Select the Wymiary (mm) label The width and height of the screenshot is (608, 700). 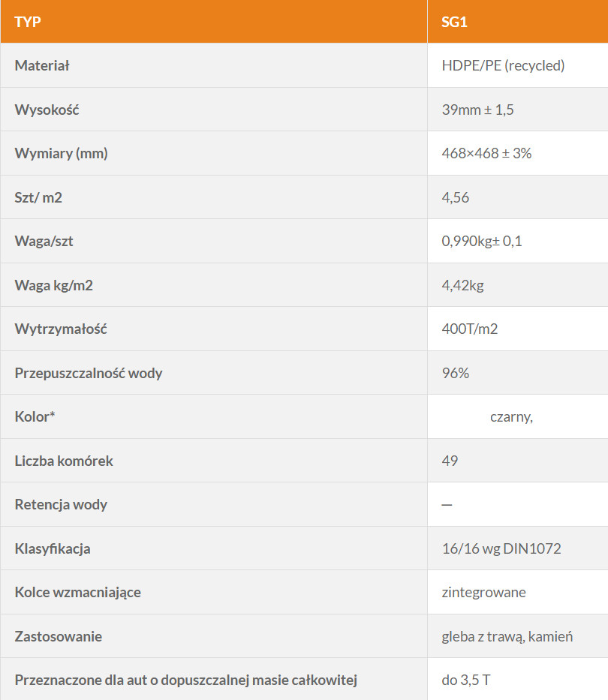[x=62, y=153]
